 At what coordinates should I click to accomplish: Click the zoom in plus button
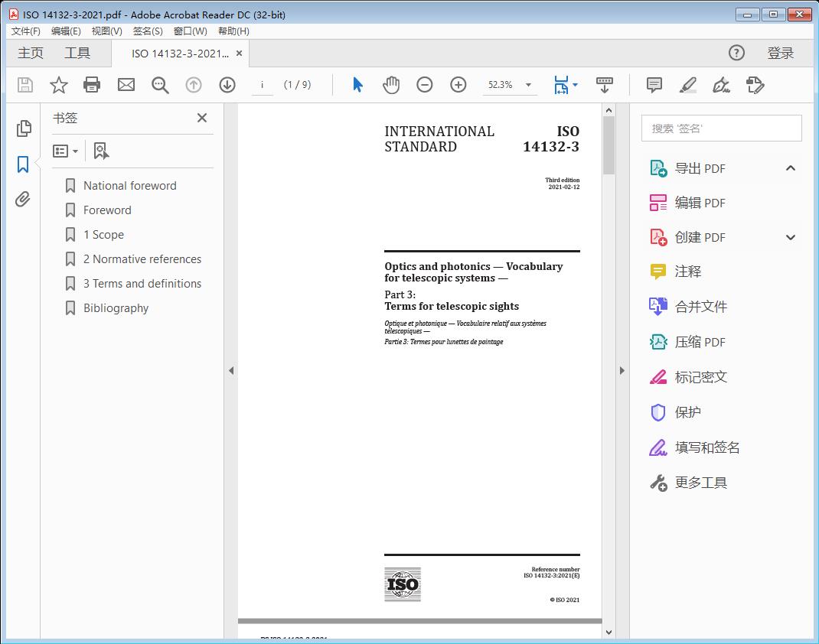click(x=458, y=85)
